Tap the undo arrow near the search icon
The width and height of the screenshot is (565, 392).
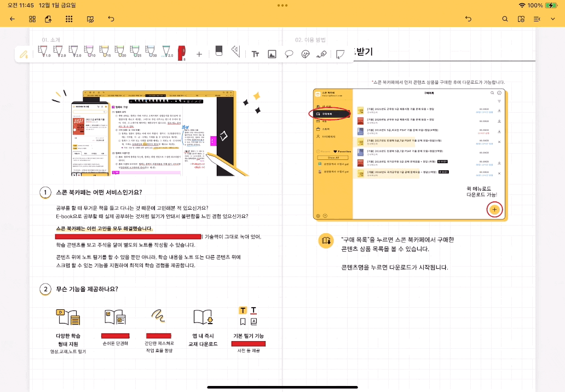point(468,19)
